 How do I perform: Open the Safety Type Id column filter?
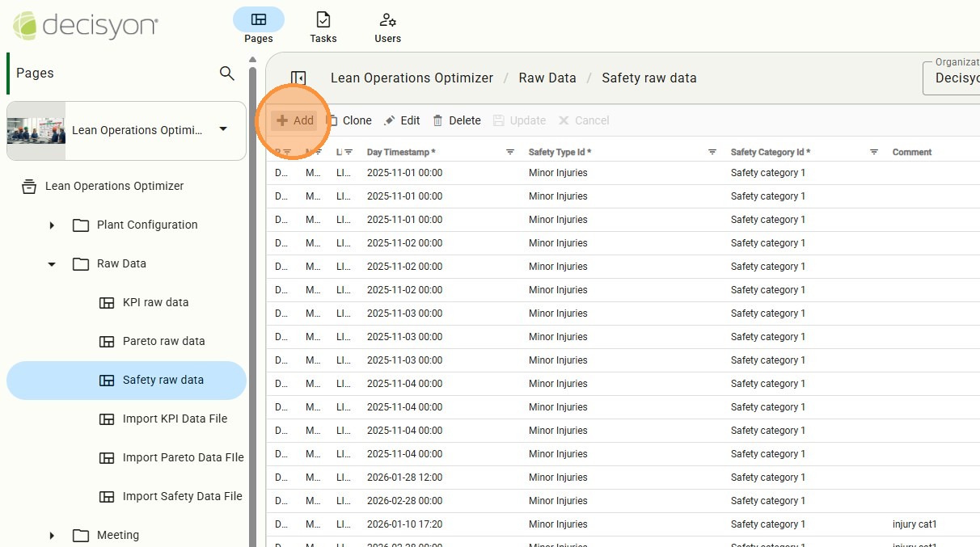[x=712, y=152]
